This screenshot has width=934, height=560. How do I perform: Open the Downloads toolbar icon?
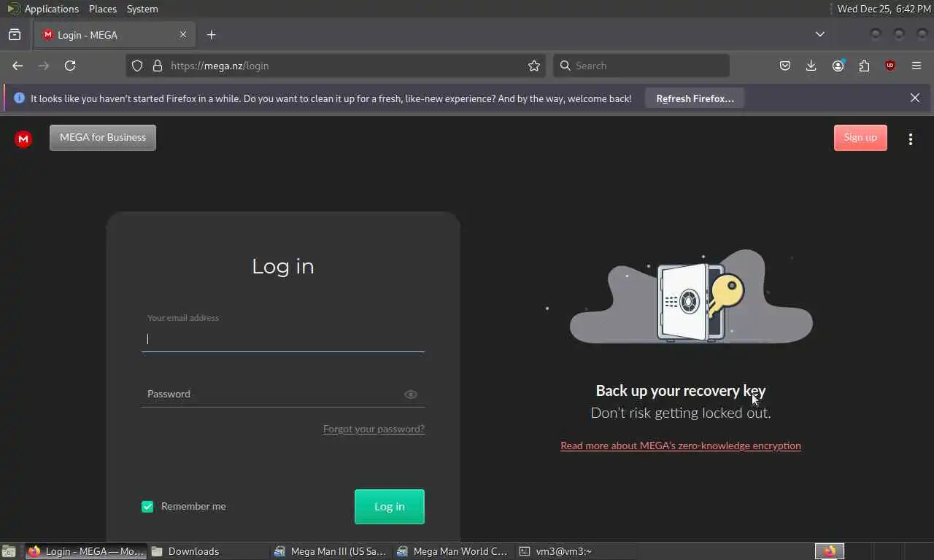tap(811, 66)
